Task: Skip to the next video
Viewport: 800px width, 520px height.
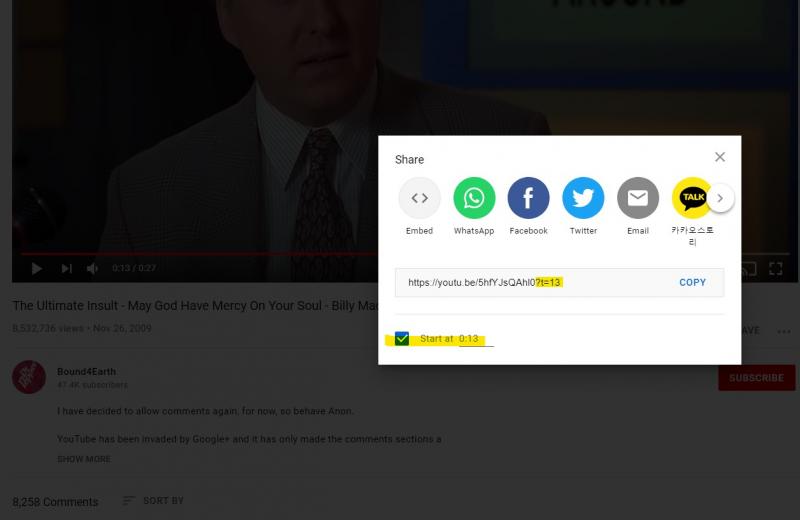Action: pos(67,268)
